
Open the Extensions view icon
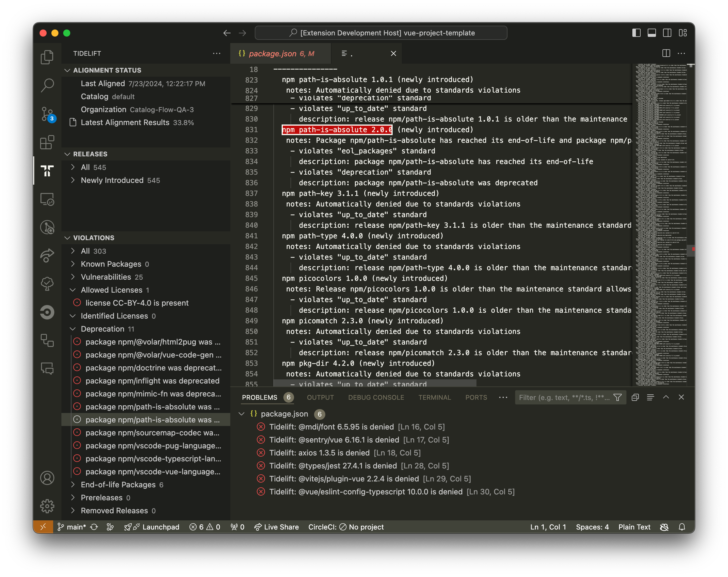click(x=47, y=142)
